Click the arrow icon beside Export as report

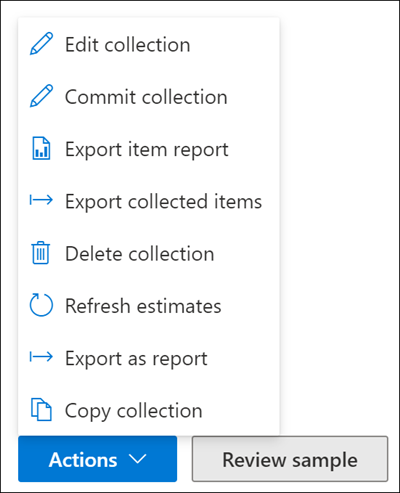click(41, 357)
